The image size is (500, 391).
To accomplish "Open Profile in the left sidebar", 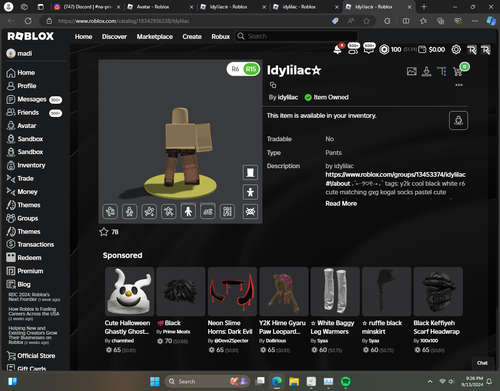I will point(22,86).
